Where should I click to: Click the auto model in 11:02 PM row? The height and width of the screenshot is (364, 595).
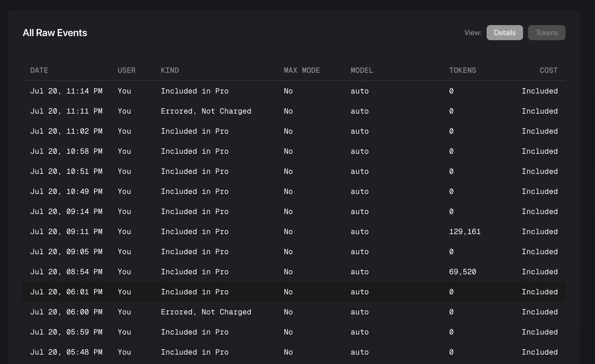(360, 131)
